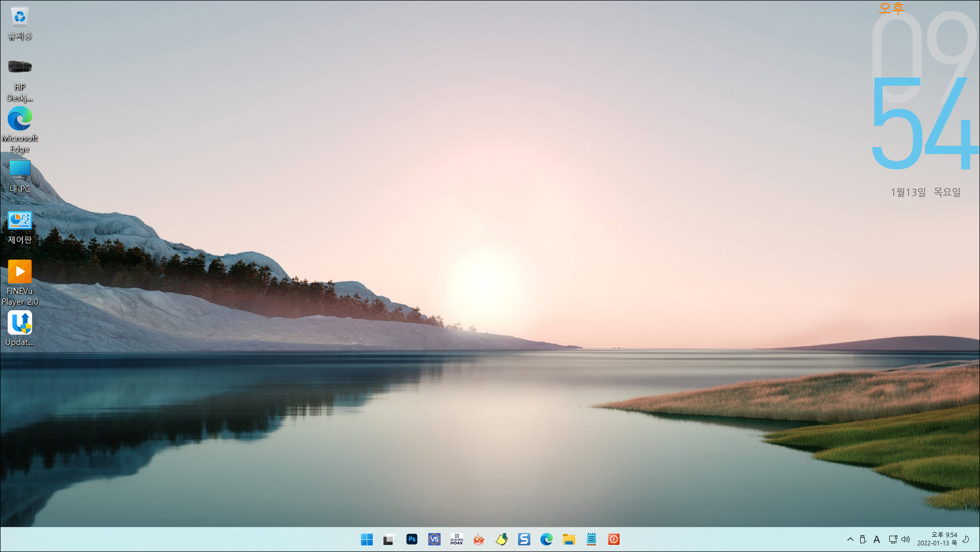980x552 pixels.
Task: Open File Explorer from the taskbar
Action: [569, 539]
